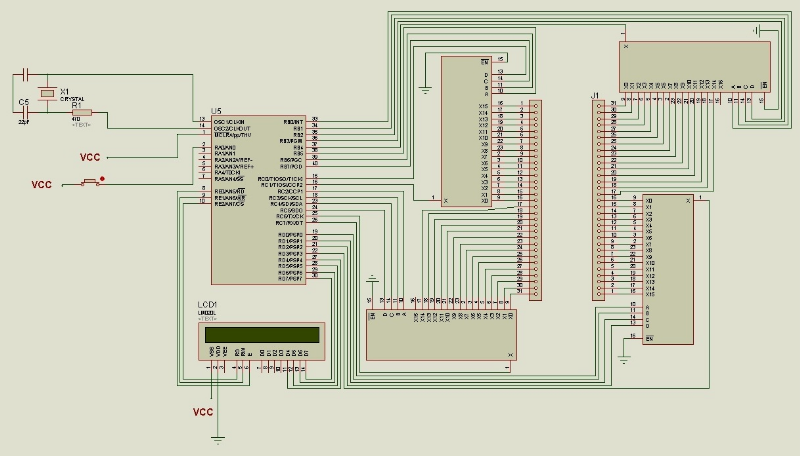Image resolution: width=800 pixels, height=456 pixels.
Task: Select resistor R1 near the crystal
Action: pos(82,114)
